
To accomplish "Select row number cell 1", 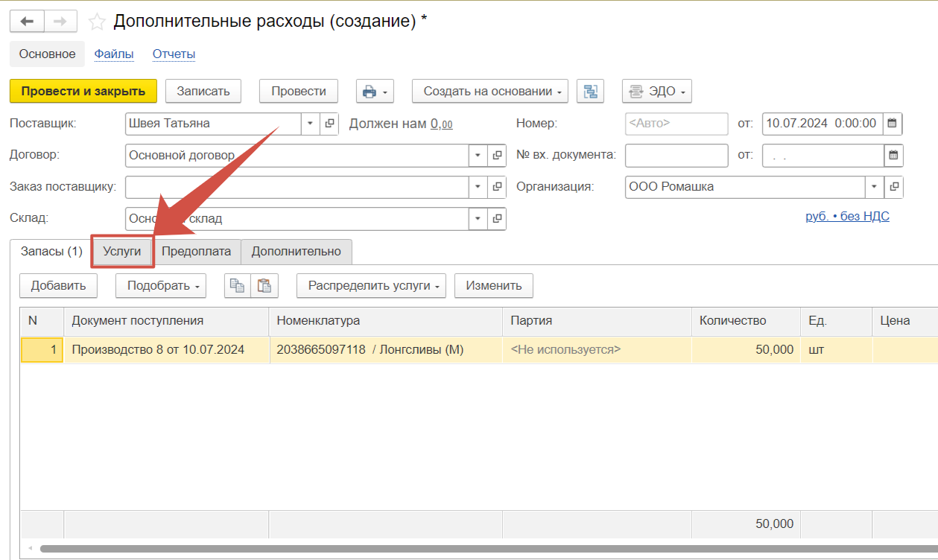I will [42, 350].
